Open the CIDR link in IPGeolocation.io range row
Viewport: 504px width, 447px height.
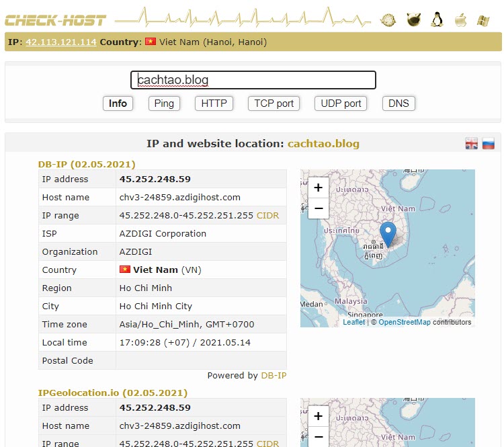[267, 443]
